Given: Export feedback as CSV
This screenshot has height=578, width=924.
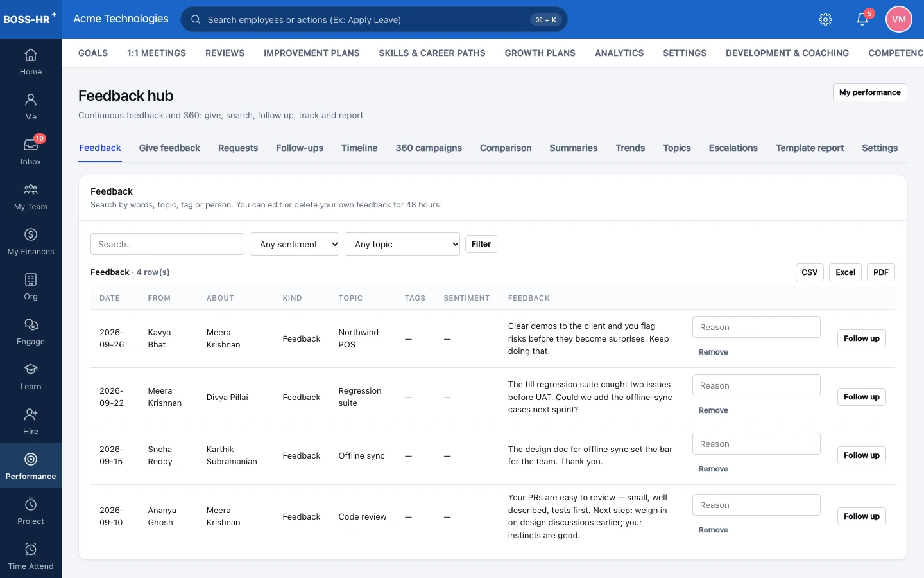Looking at the screenshot, I should [x=810, y=272].
